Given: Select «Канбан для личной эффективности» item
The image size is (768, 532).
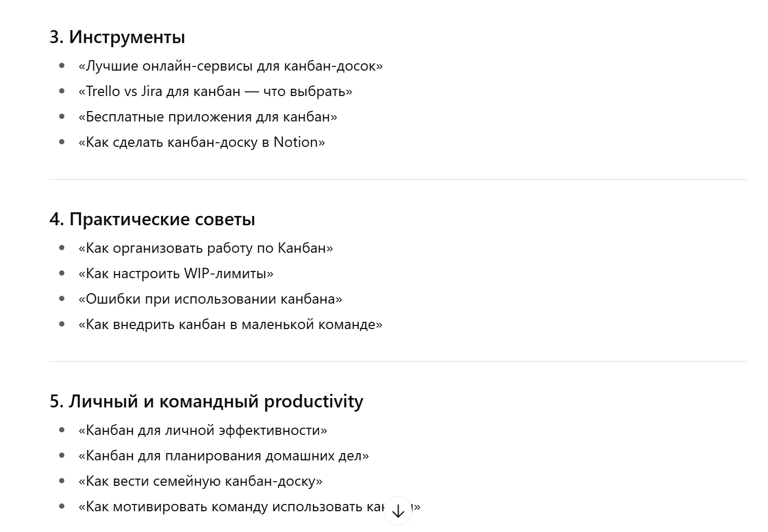Looking at the screenshot, I should point(202,430).
